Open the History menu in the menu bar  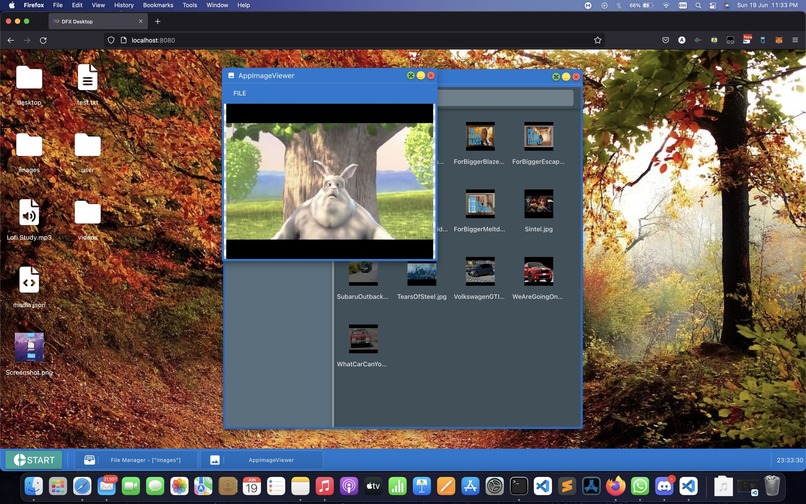123,5
